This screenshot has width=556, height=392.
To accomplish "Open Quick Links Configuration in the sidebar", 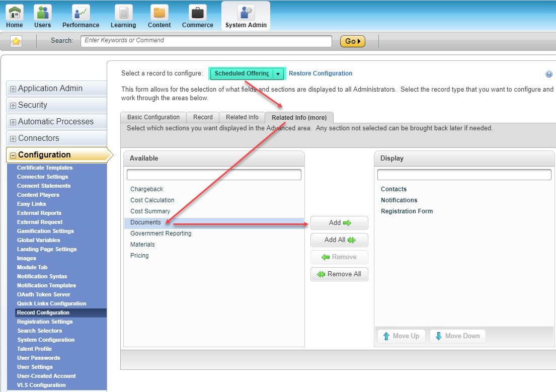I will coord(51,303).
